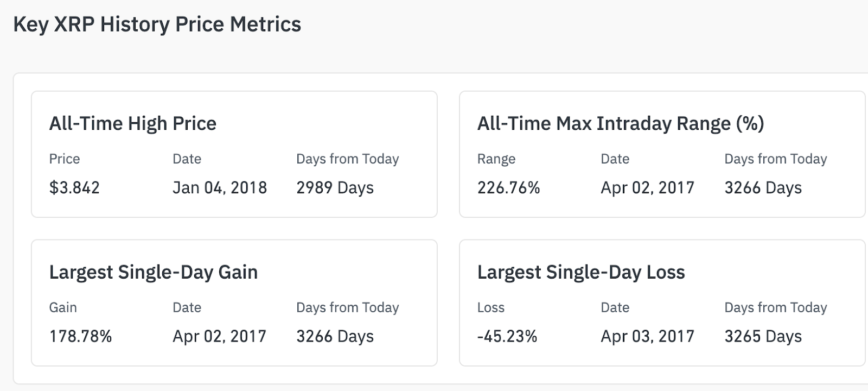Screen dimensions: 868x391
Task: Click the Largest Single-Day Gain card title
Action: click(153, 272)
